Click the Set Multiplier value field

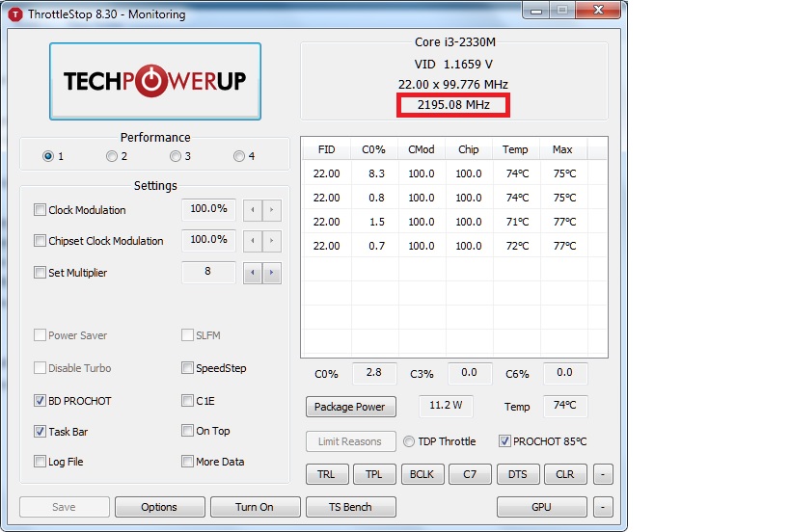point(208,273)
